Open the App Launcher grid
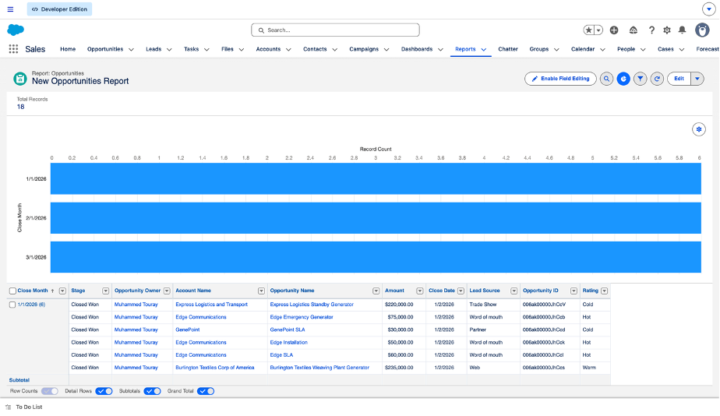The image size is (720, 416). (x=13, y=49)
